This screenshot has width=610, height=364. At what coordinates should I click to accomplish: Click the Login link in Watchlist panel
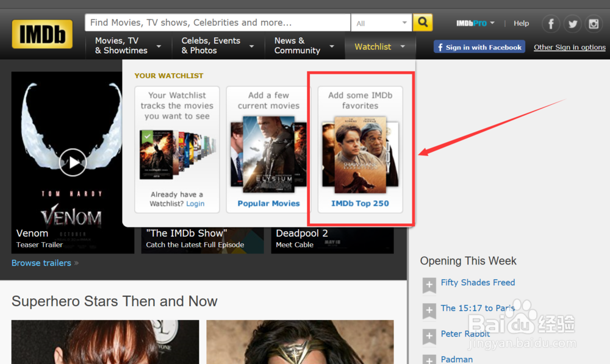[195, 204]
